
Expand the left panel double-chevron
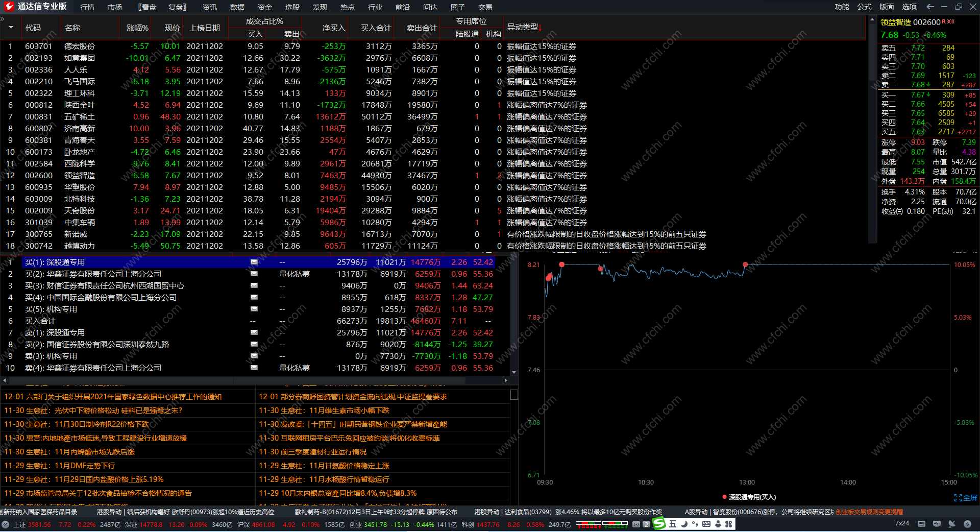click(3, 19)
